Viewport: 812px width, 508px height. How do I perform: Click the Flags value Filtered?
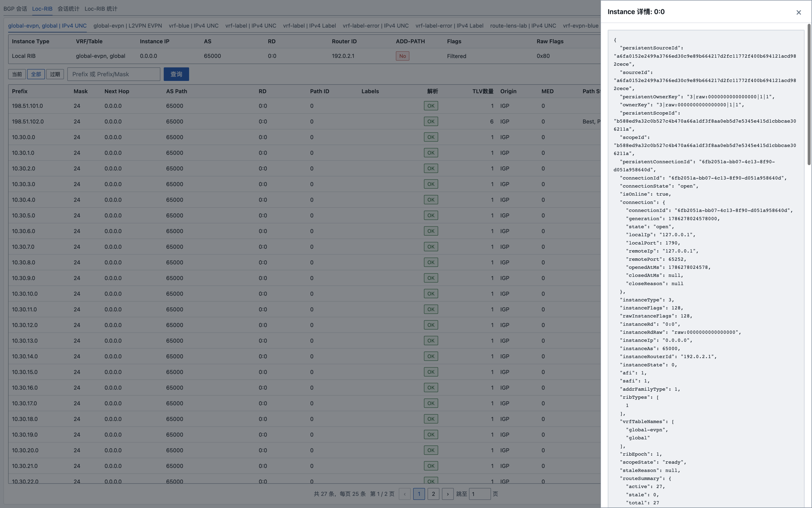tap(456, 56)
